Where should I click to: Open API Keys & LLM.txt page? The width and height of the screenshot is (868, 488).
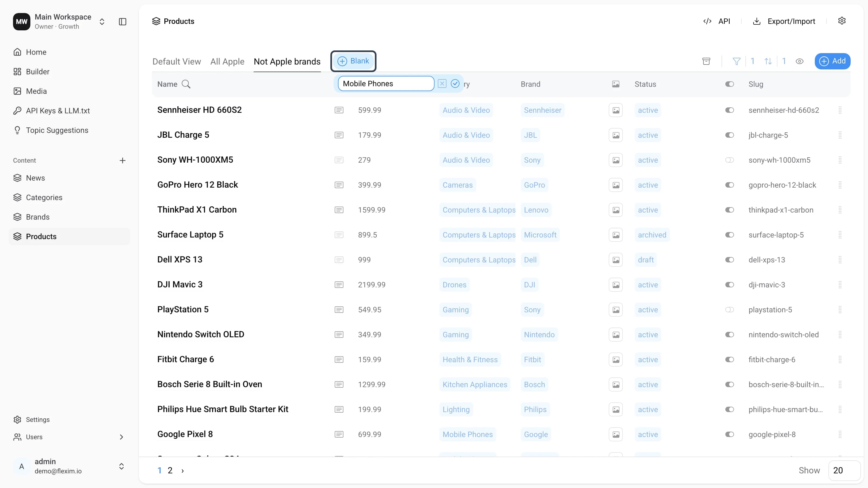pyautogui.click(x=58, y=111)
